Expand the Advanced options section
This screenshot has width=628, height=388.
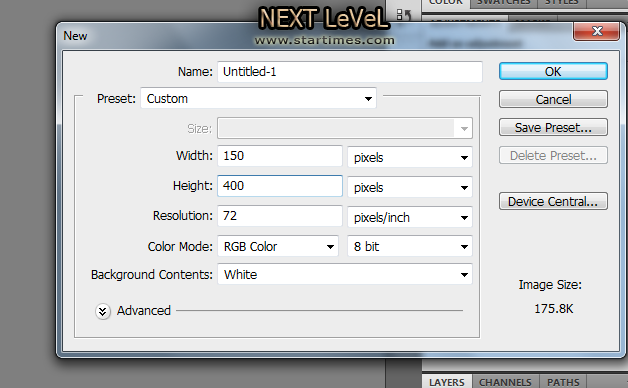click(103, 311)
